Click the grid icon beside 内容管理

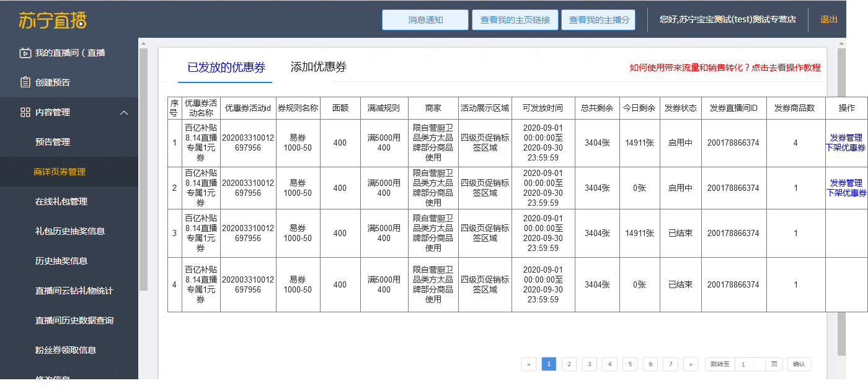click(x=25, y=112)
